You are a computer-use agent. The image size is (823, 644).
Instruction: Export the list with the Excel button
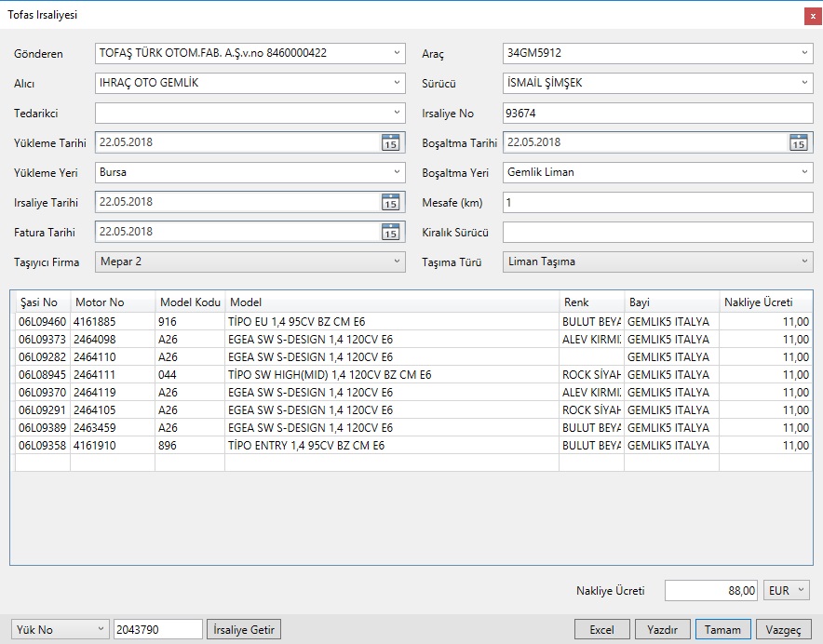[x=602, y=629]
